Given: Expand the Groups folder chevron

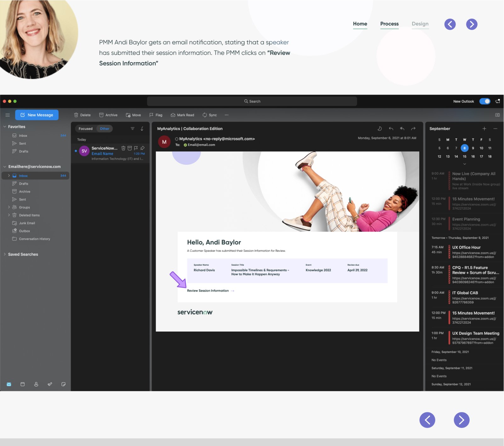Looking at the screenshot, I should tap(9, 207).
